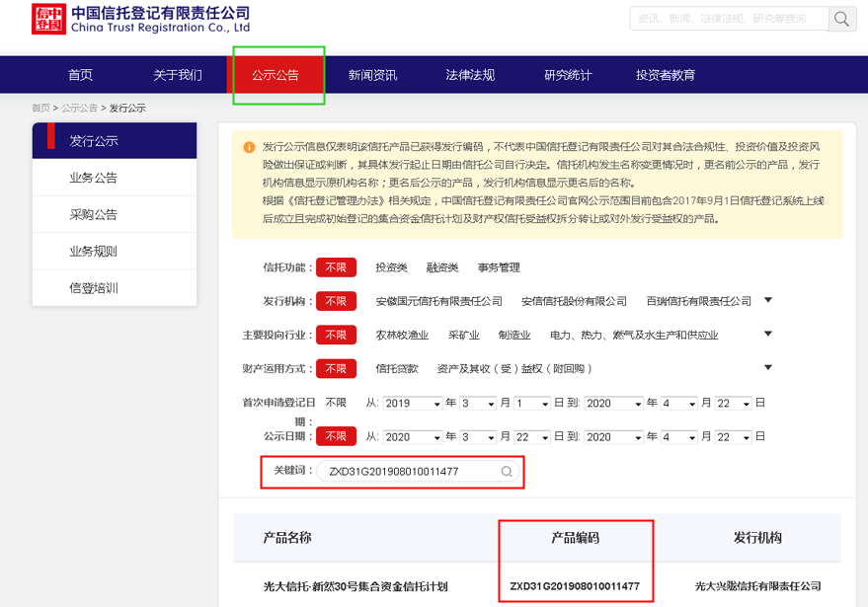The image size is (868, 607).
Task: Select 资产及其收(受)益权(附回购) filter
Action: point(514,368)
